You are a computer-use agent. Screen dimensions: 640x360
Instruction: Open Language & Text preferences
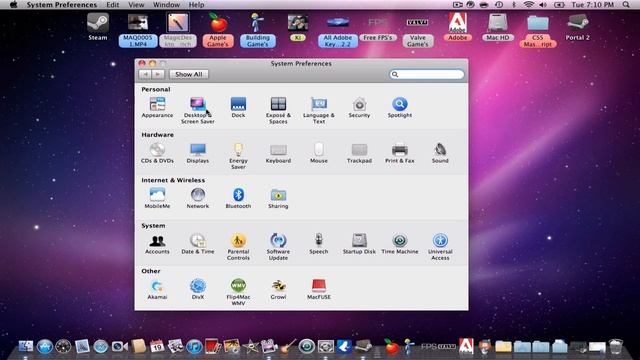click(319, 111)
